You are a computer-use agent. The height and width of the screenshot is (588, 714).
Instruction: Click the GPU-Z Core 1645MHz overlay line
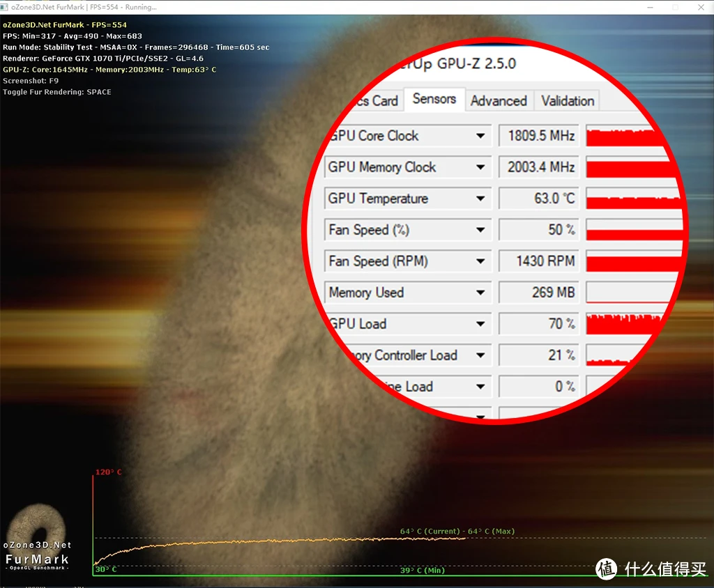pyautogui.click(x=109, y=70)
